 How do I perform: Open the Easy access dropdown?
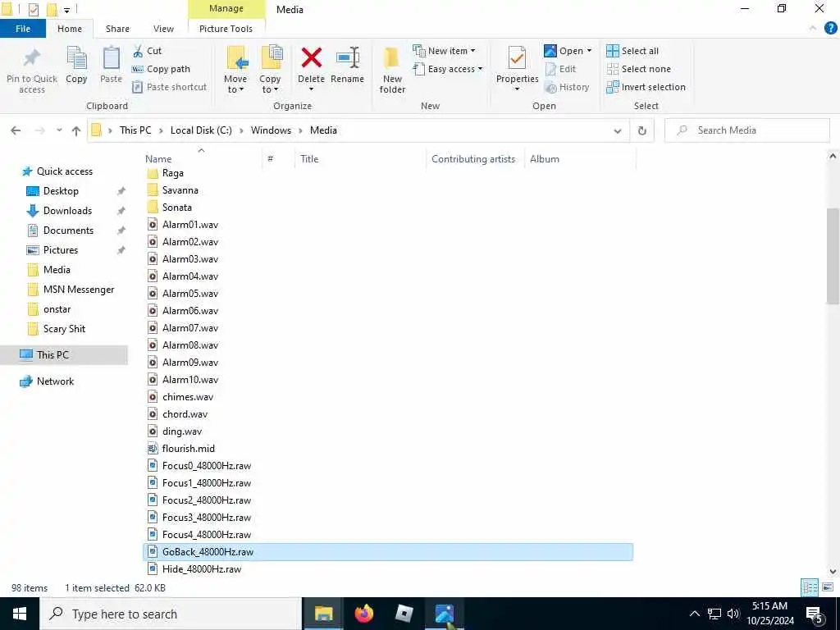pyautogui.click(x=448, y=69)
